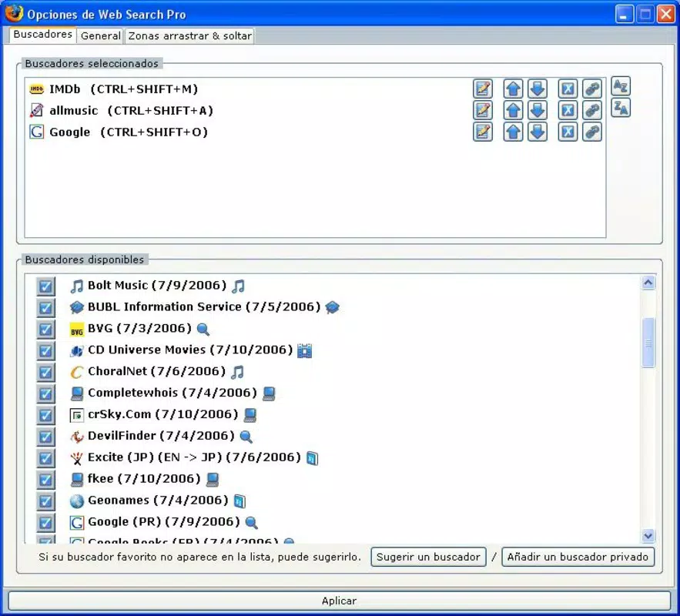Select the allmusic (CTRL+SHIFT+A) row

[315, 110]
